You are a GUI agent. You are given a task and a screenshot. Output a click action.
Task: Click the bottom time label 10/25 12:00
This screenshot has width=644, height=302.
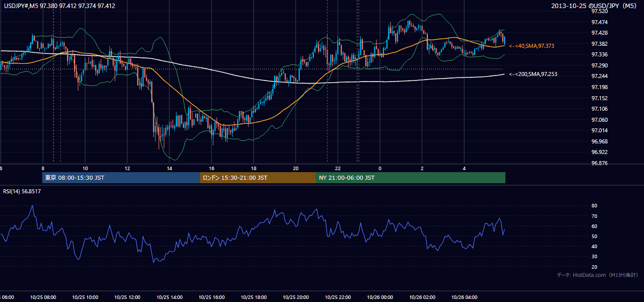(127, 297)
